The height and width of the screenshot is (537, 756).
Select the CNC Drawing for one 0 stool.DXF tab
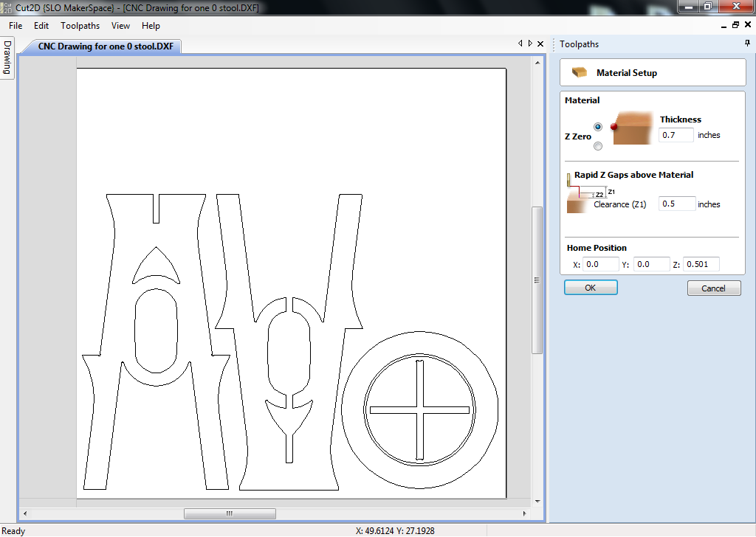click(106, 46)
